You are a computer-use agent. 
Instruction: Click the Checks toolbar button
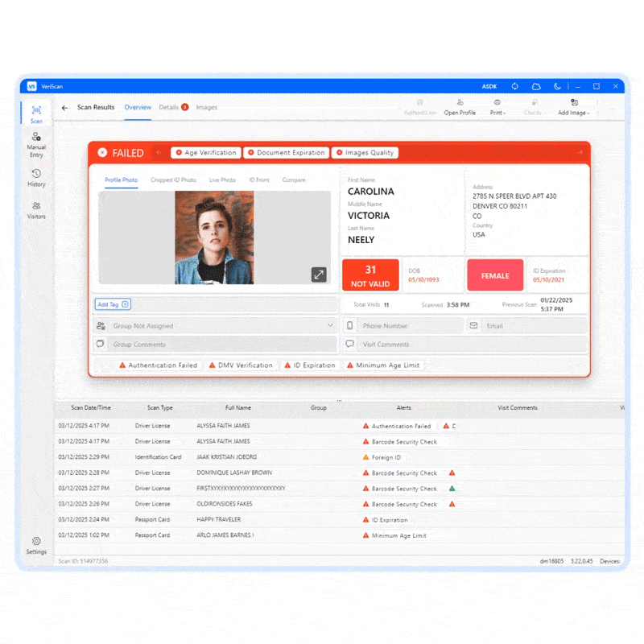click(x=533, y=107)
